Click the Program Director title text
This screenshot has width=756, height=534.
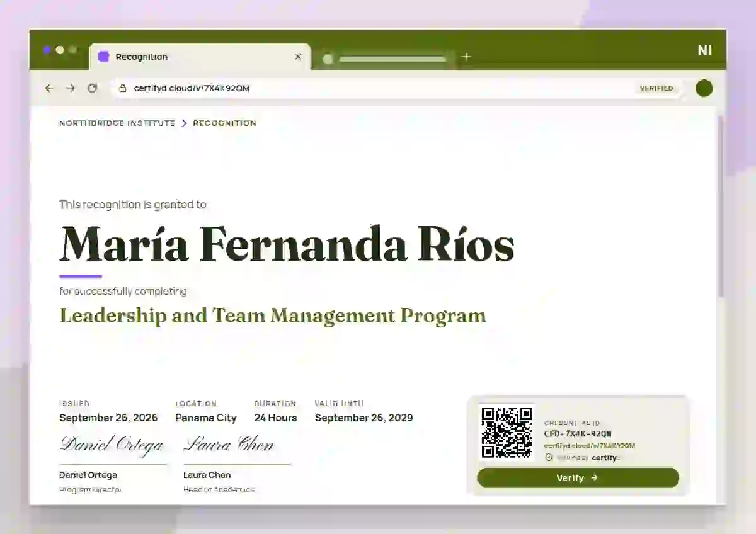90,489
